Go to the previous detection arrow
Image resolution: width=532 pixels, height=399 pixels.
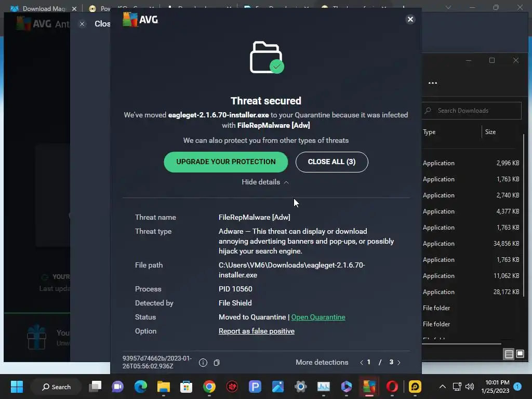coord(362,362)
